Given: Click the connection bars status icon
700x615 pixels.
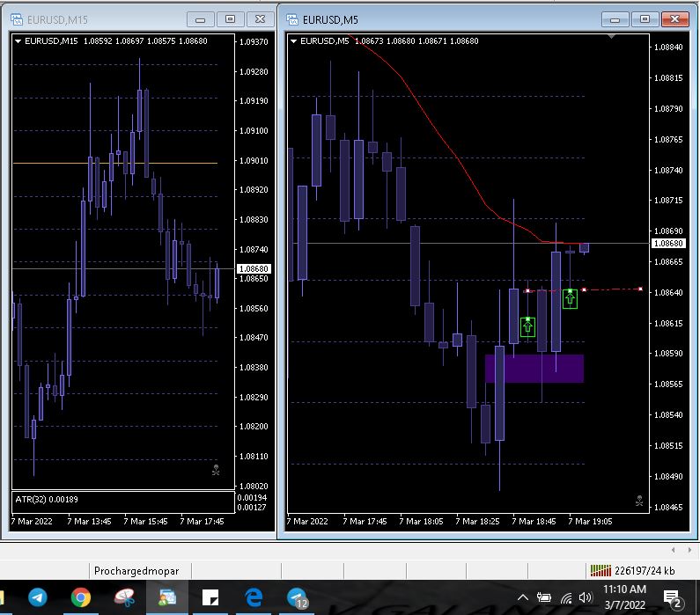Looking at the screenshot, I should coord(601,570).
